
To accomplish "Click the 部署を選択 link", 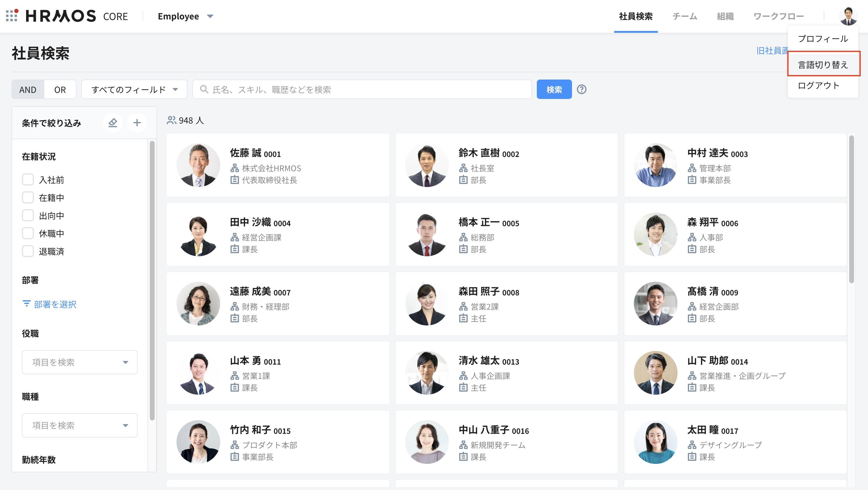I will [x=55, y=304].
